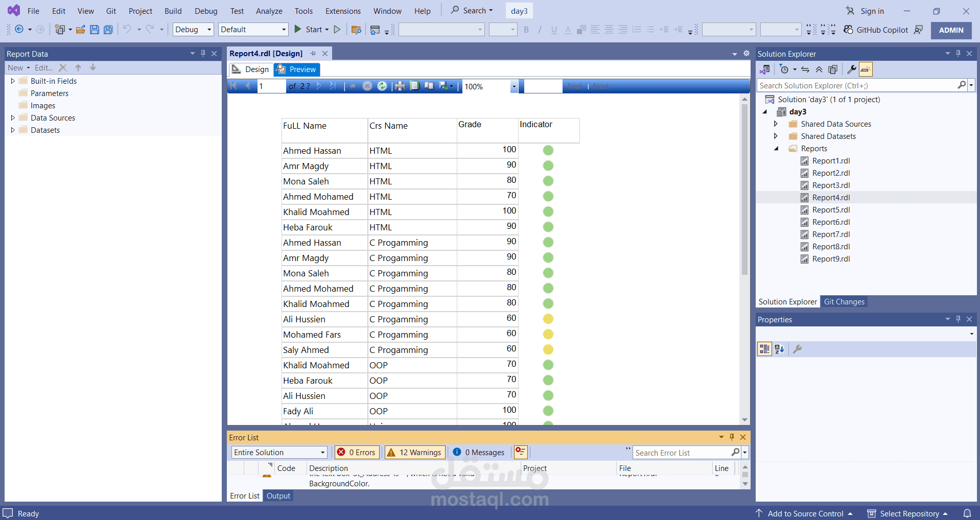Open the Analyze menu
980x520 pixels.
(x=269, y=11)
